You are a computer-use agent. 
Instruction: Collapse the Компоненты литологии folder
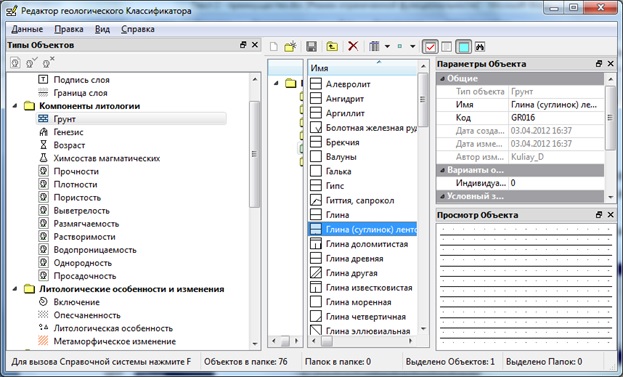[15, 106]
